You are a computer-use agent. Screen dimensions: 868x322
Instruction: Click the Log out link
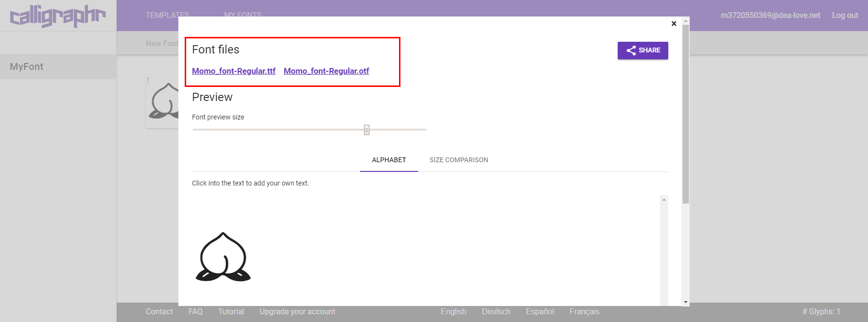point(845,15)
